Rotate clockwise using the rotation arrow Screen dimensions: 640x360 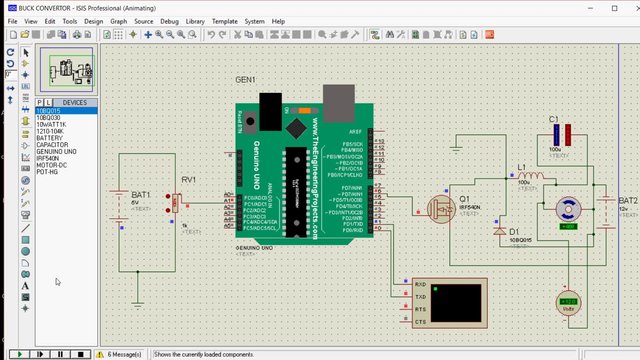(11, 52)
